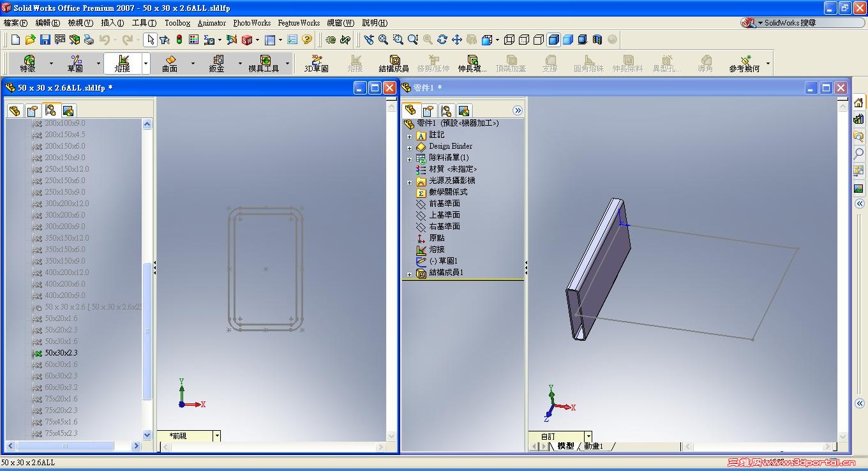Open ConfigurationManager tab in the 零件1 window
Viewport: 868px width, 471px height.
point(446,110)
